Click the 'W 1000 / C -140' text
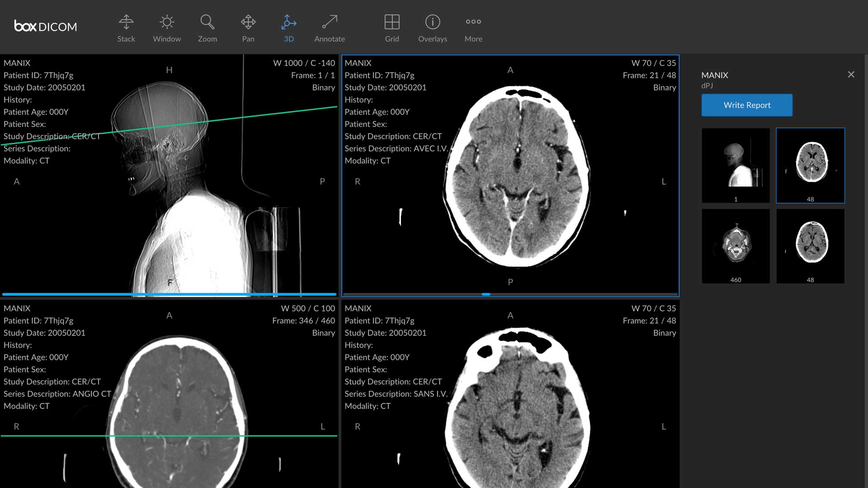The image size is (868, 488). pos(304,63)
